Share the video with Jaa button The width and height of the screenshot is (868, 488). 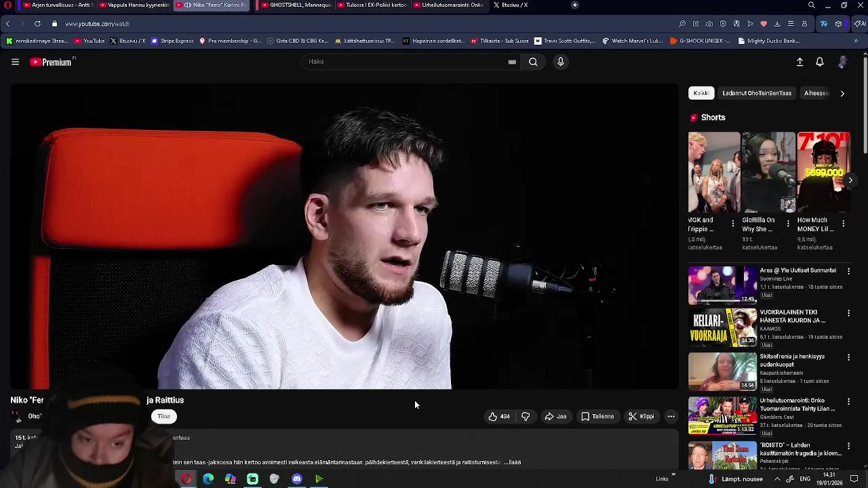pos(555,417)
